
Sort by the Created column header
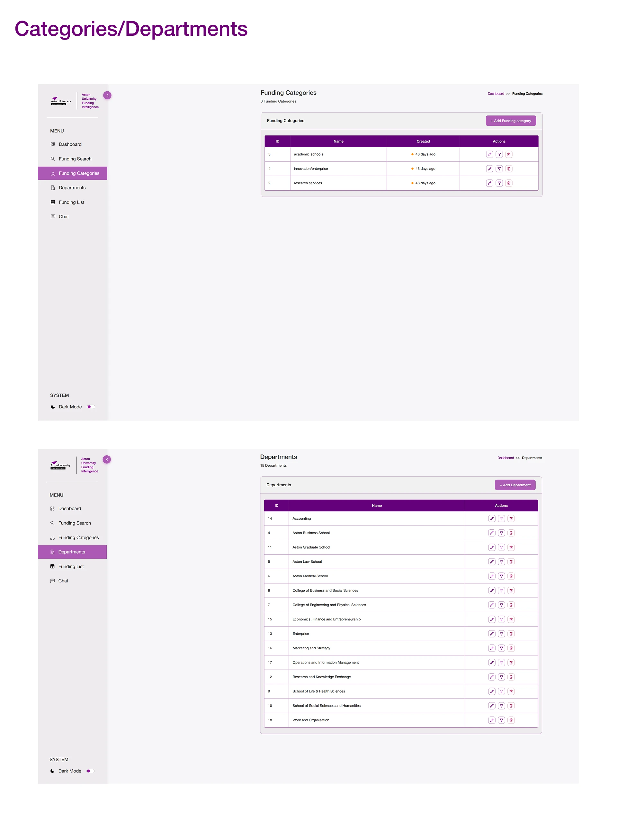pyautogui.click(x=423, y=141)
